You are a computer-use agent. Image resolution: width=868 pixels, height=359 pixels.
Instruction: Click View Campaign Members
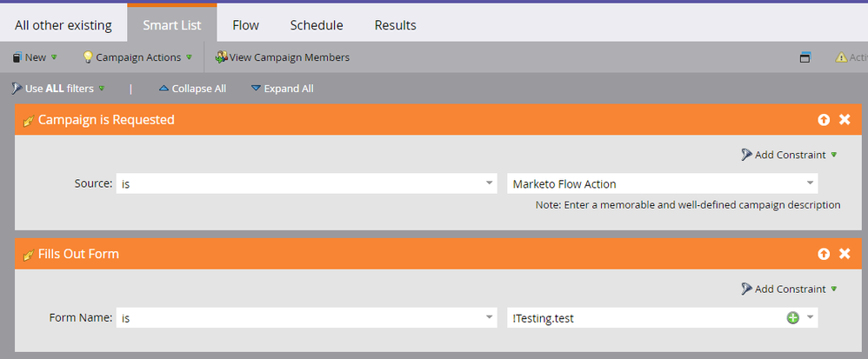[x=283, y=57]
